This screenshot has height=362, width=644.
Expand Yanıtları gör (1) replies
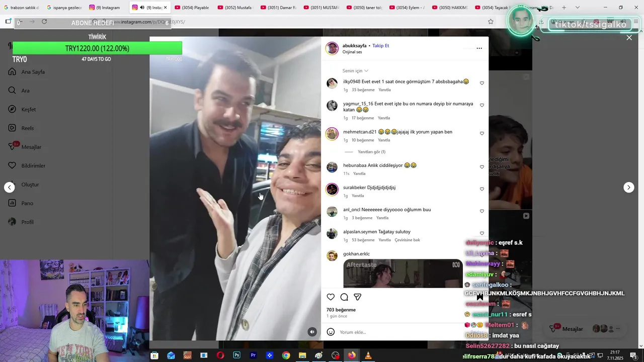[371, 152]
